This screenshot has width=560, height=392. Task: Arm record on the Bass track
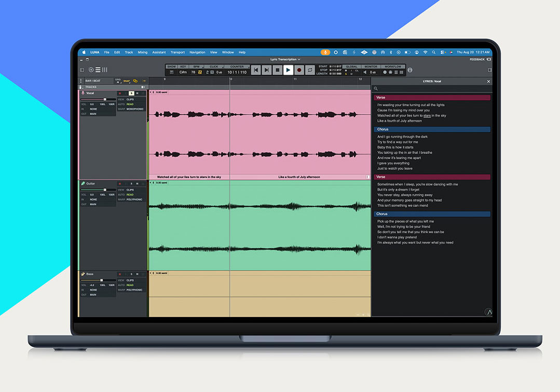[x=120, y=274]
